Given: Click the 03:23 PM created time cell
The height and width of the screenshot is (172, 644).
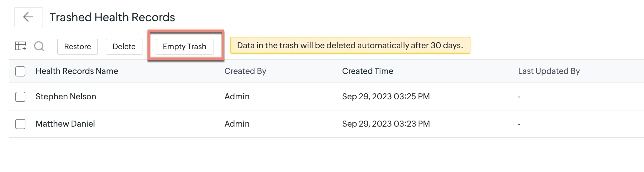Looking at the screenshot, I should pyautogui.click(x=385, y=124).
